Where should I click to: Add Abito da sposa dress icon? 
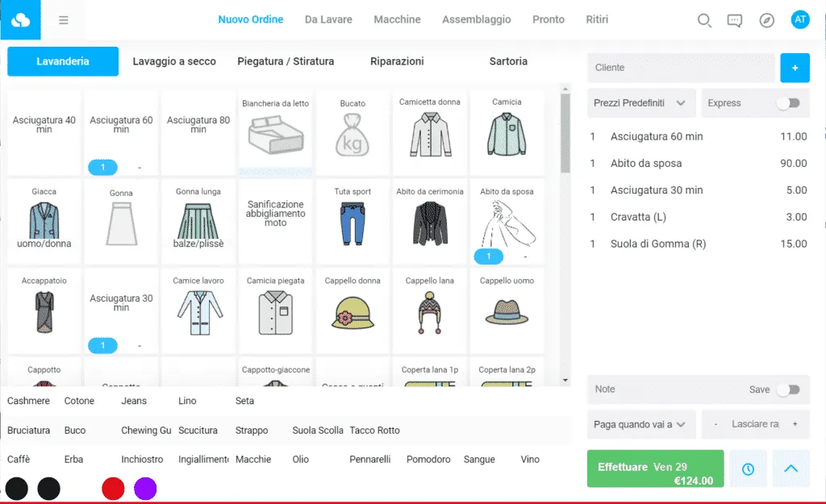click(507, 224)
